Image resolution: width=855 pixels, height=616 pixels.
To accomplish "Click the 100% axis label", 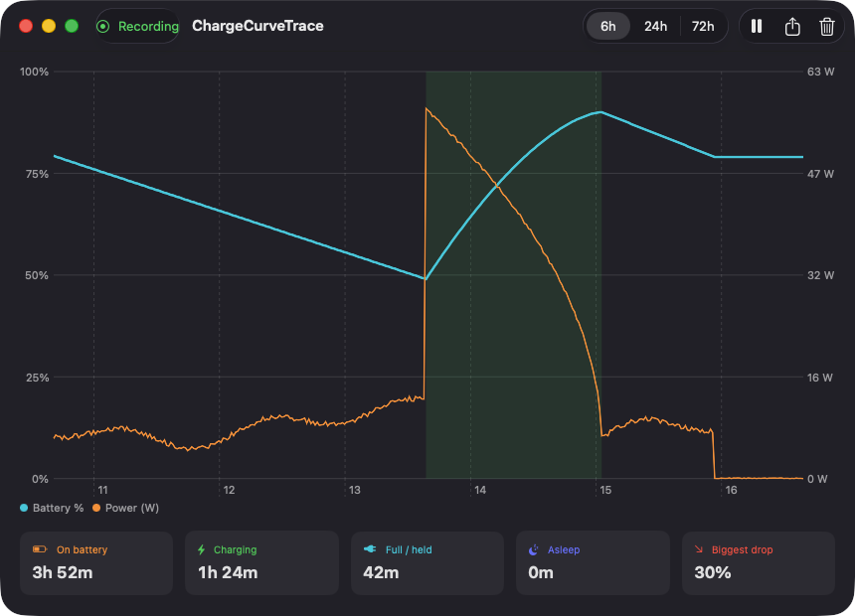I will tap(35, 72).
